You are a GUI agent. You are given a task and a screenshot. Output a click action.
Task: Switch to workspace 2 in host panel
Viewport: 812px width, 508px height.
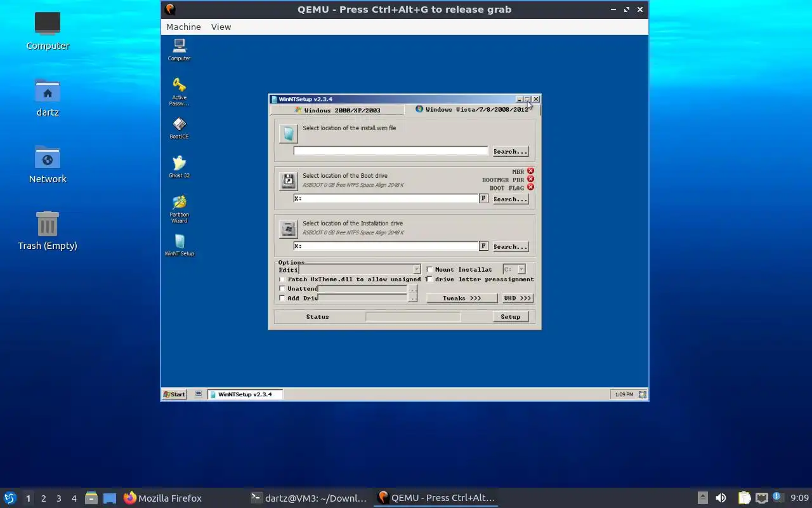43,498
